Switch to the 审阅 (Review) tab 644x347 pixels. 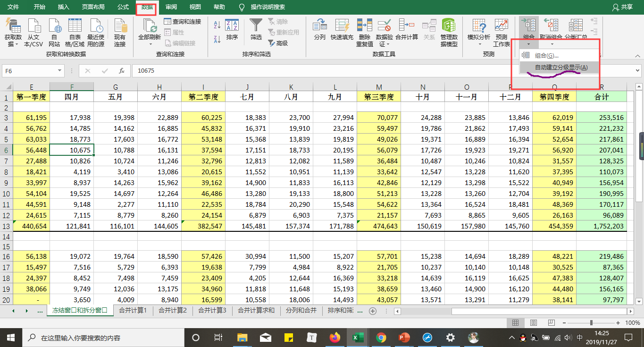(x=171, y=7)
